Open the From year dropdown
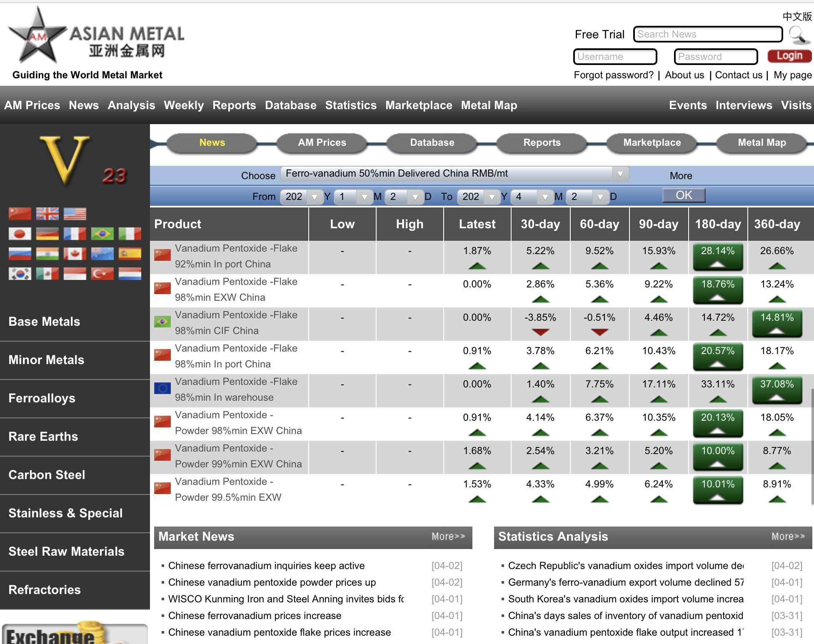The width and height of the screenshot is (814, 644). click(302, 197)
